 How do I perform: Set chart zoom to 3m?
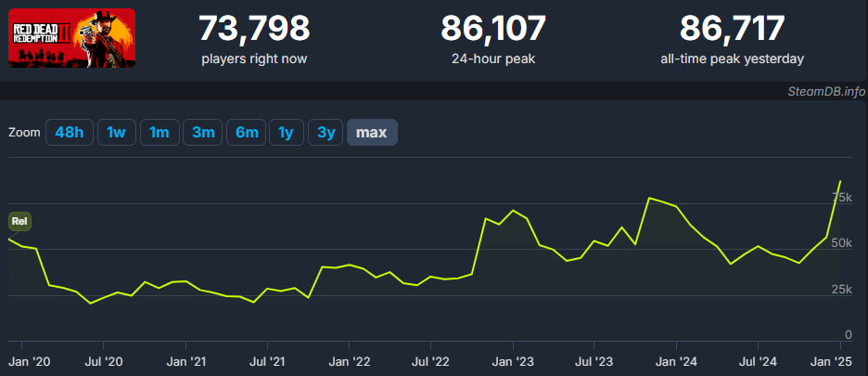pos(203,133)
